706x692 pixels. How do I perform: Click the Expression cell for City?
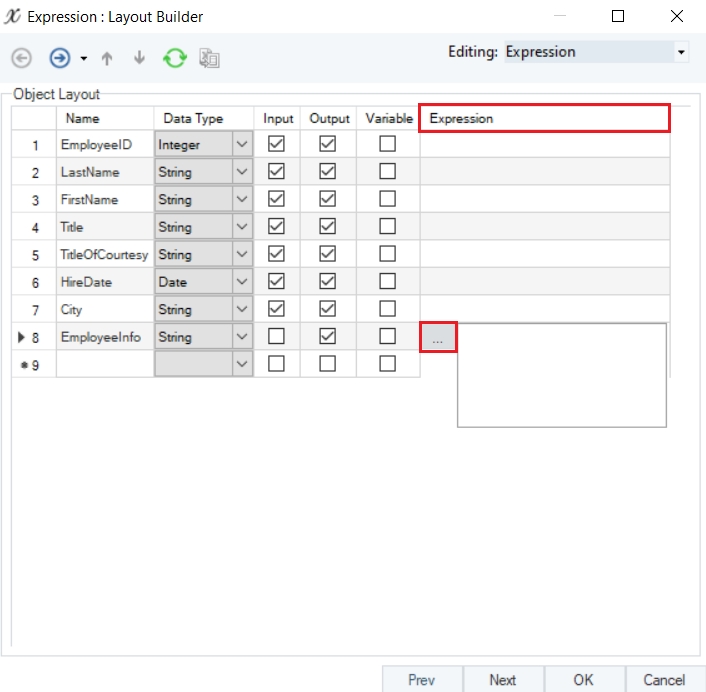click(545, 309)
